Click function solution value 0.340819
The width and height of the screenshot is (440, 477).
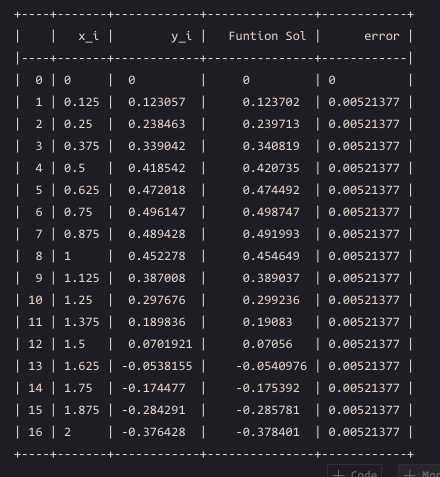click(x=271, y=146)
